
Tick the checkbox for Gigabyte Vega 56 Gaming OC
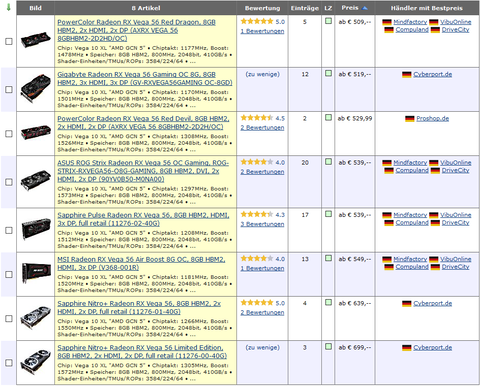tap(9, 89)
